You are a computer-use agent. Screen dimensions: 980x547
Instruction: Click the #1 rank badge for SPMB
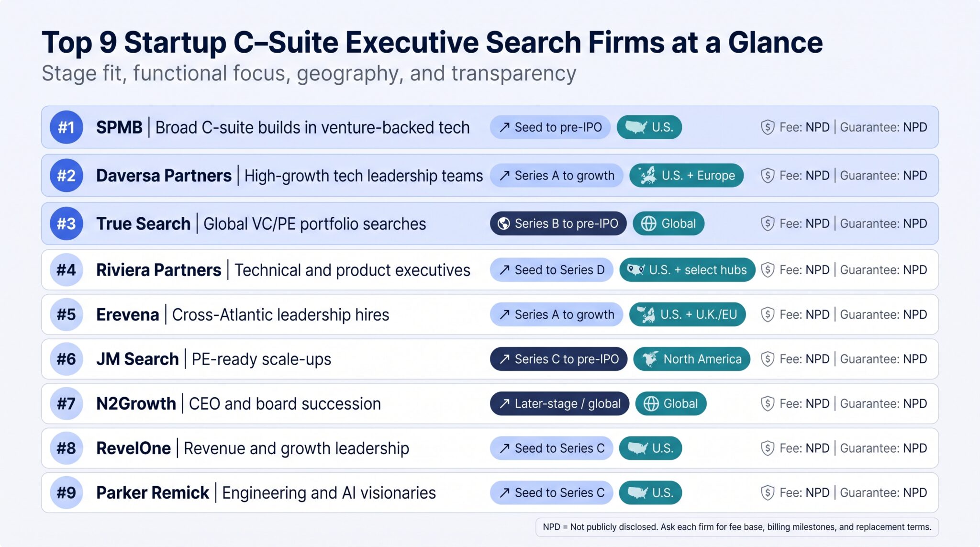[x=67, y=127]
